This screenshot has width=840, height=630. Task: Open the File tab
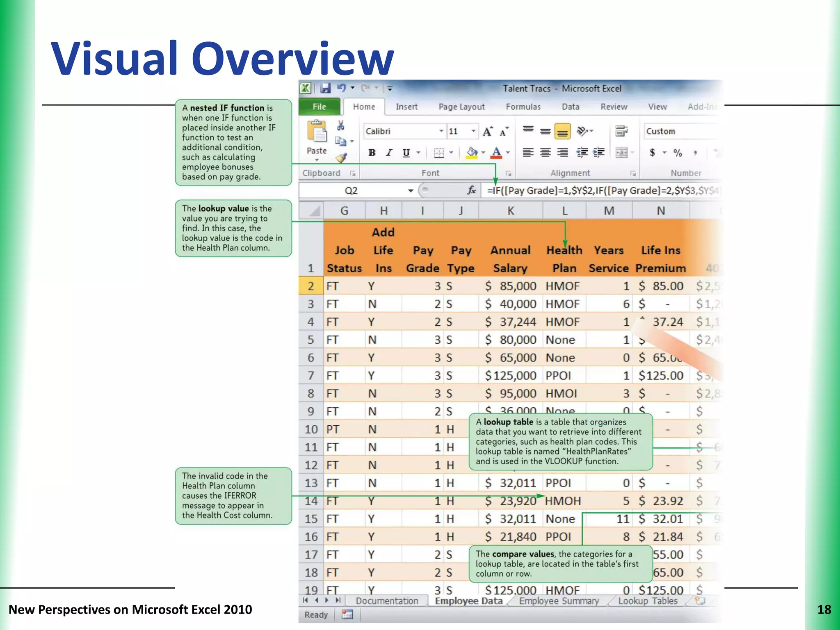[319, 107]
